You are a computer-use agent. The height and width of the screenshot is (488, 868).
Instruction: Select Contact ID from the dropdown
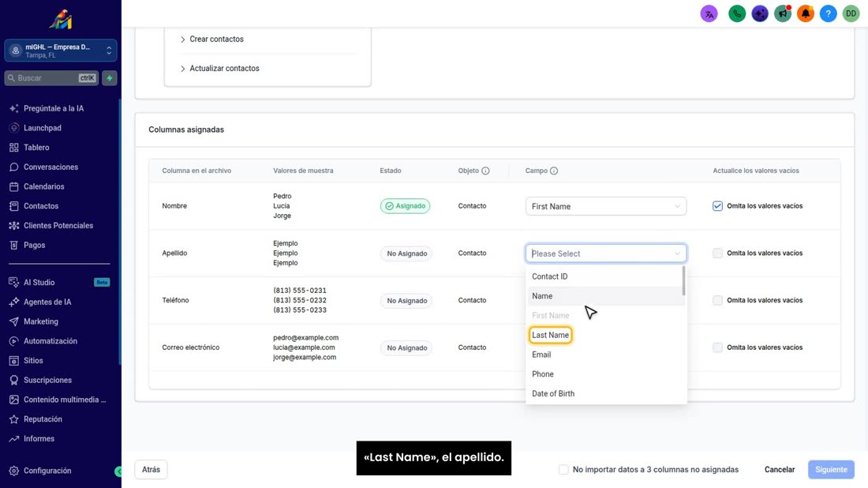[605, 276]
